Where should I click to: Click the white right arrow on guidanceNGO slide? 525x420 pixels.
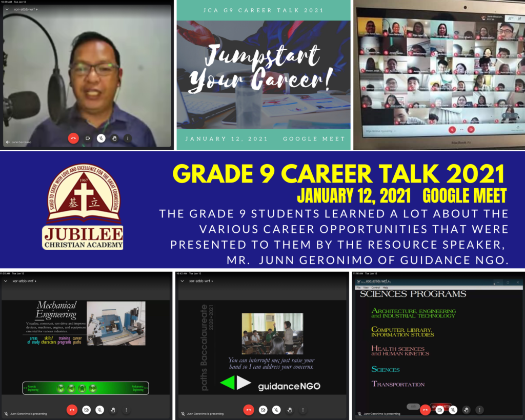point(244,383)
